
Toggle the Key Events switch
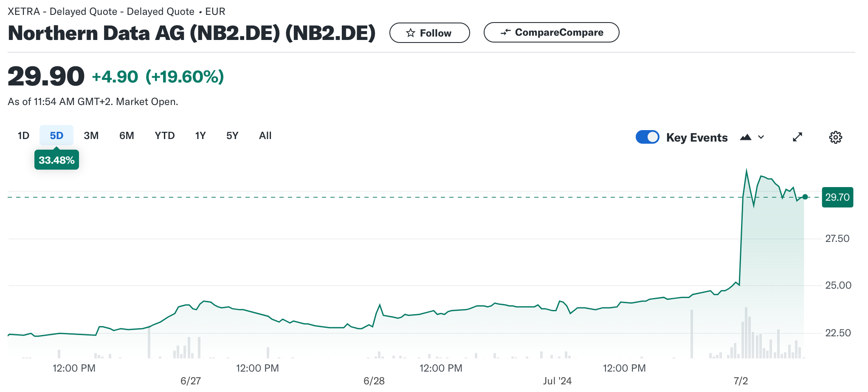[647, 137]
